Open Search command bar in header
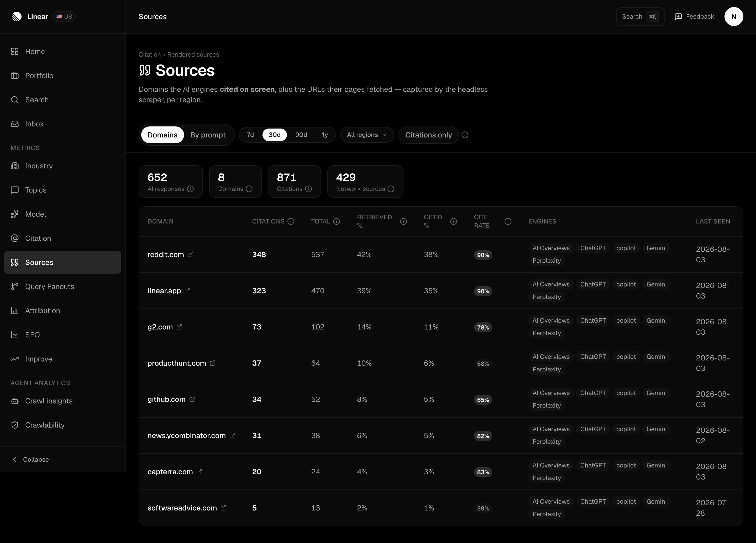Image resolution: width=756 pixels, height=543 pixels. pyautogui.click(x=640, y=16)
